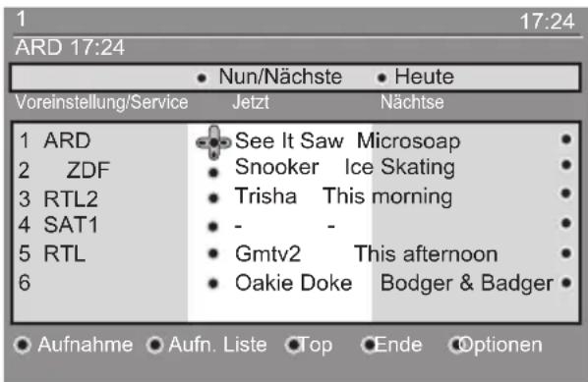Open the Optionen menu

pos(496,346)
